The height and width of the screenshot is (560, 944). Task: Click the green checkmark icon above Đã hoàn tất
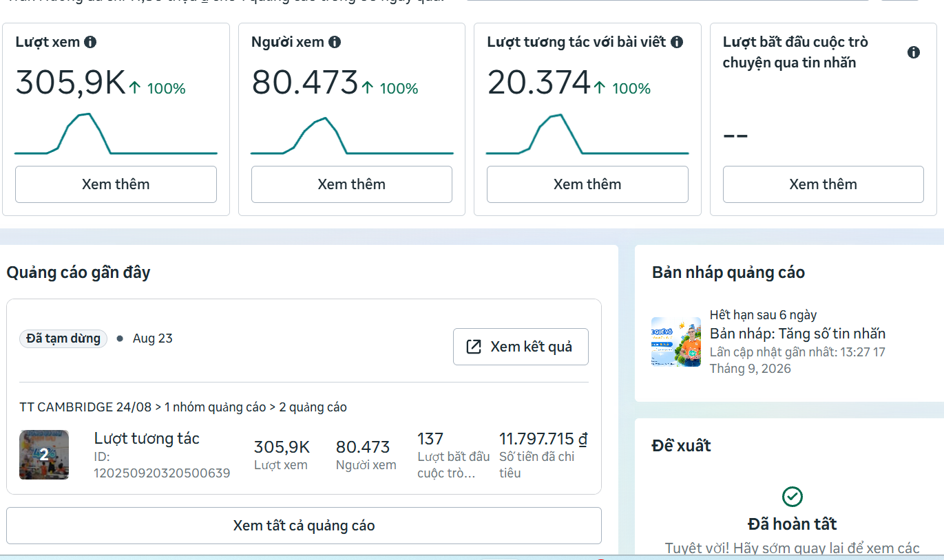pos(793,497)
